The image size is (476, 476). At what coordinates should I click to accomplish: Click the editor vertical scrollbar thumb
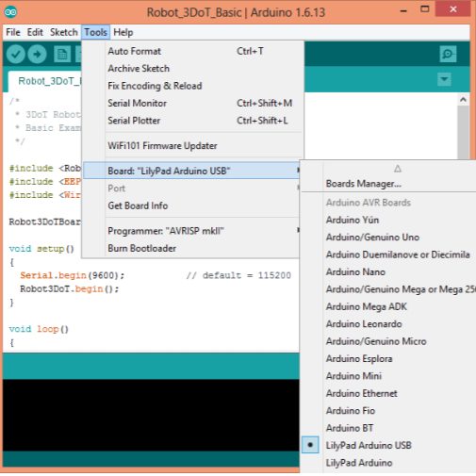pyautogui.click(x=463, y=133)
